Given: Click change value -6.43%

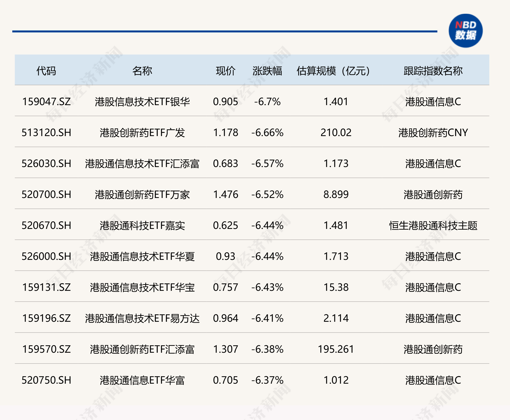Looking at the screenshot, I should click(x=267, y=287).
